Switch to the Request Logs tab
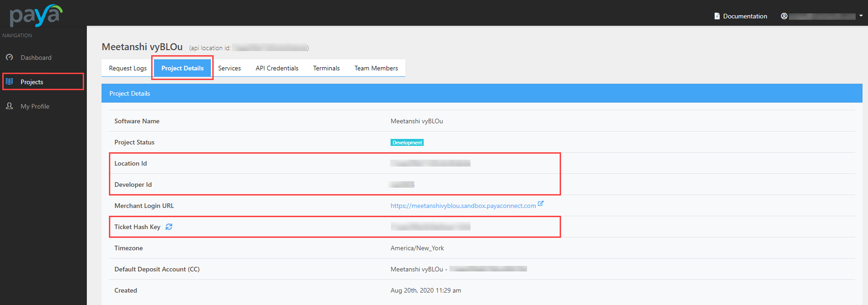 [x=128, y=68]
